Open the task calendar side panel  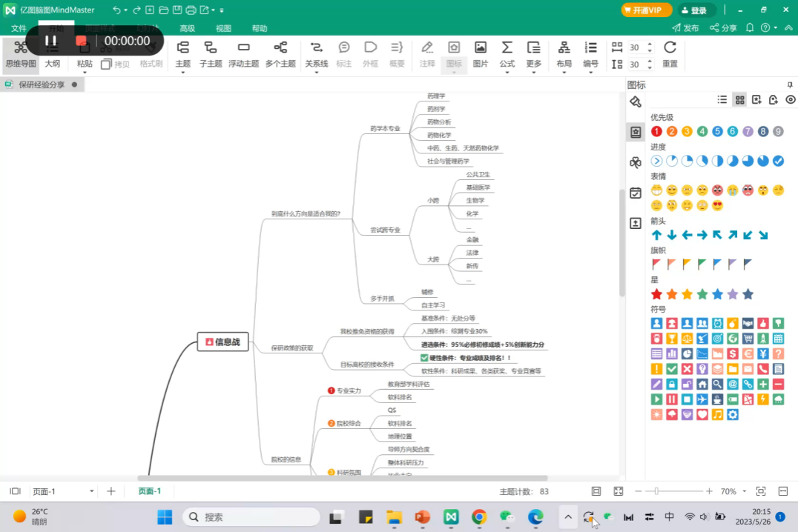pyautogui.click(x=636, y=193)
